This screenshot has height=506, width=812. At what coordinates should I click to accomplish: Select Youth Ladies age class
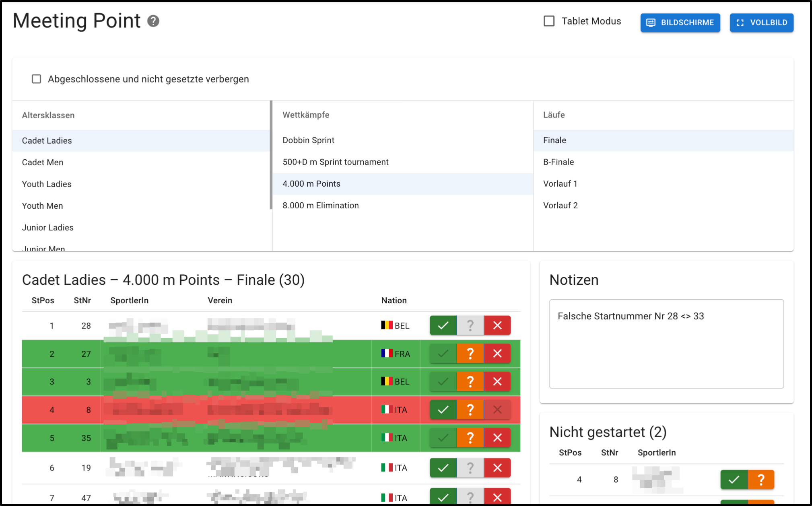point(142,184)
